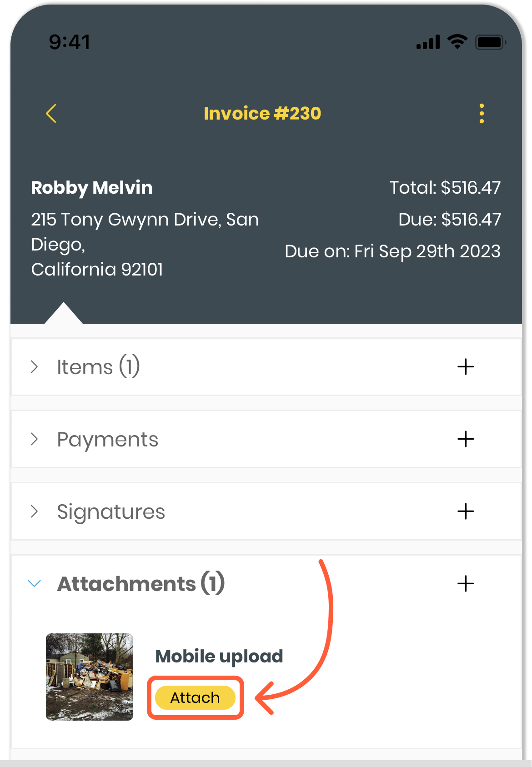This screenshot has height=767, width=532.
Task: Tap the cellular signal bars icon
Action: pyautogui.click(x=428, y=42)
